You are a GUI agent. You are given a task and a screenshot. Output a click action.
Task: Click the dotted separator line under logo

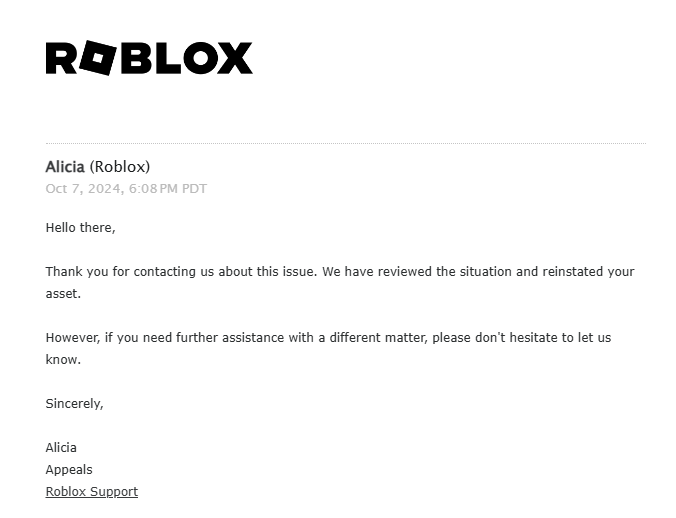(346, 143)
